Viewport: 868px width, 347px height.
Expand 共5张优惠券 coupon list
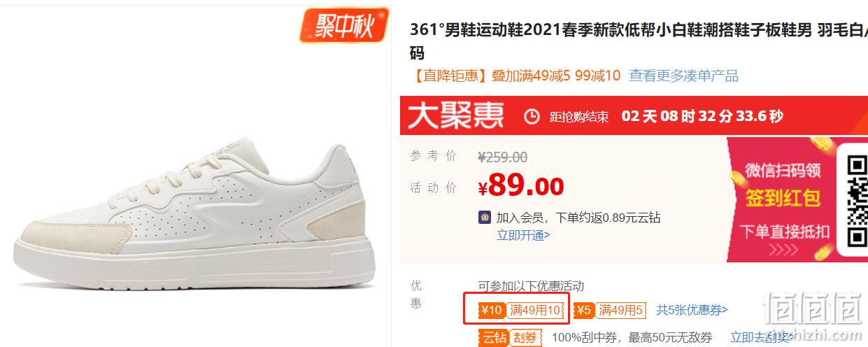[x=692, y=310]
